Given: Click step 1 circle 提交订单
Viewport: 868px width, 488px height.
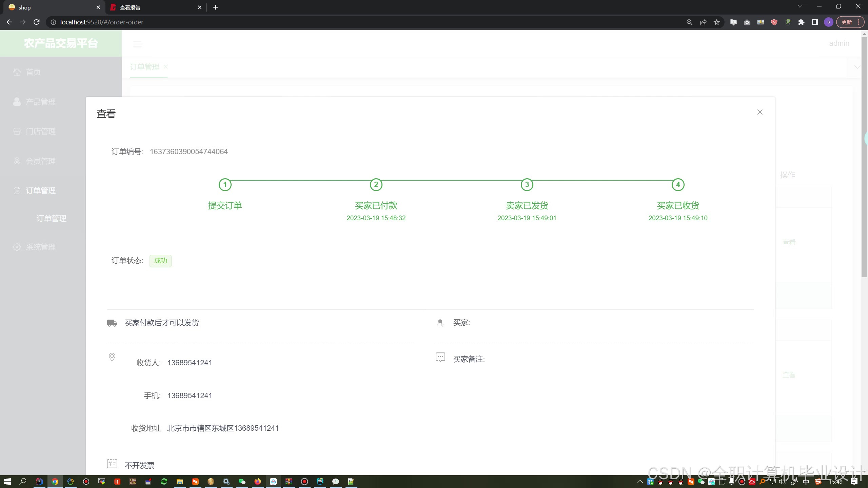Looking at the screenshot, I should [225, 185].
